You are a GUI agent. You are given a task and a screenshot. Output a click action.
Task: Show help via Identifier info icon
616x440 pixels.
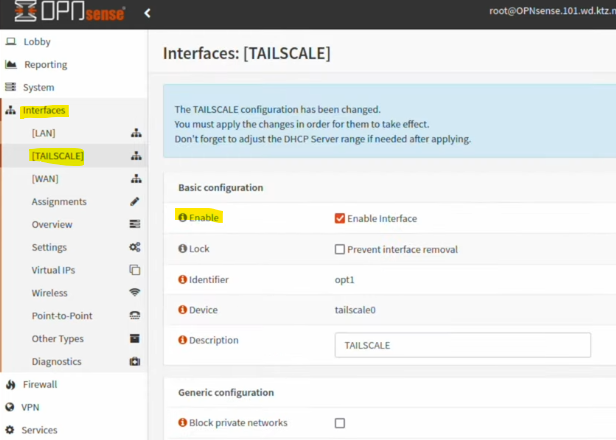point(182,279)
